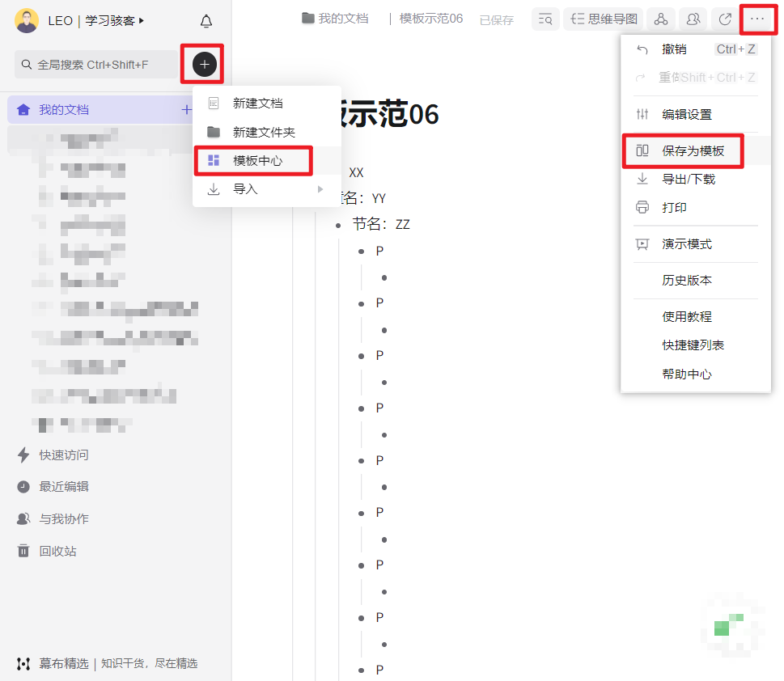Open 使用教程 from the more menu
Screen dimensions: 784x681
696,317
